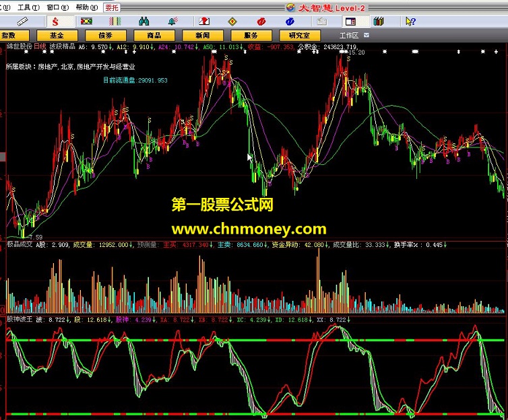
Task: Click the 资金异动: 42.080 value
Action: pyautogui.click(x=300, y=245)
